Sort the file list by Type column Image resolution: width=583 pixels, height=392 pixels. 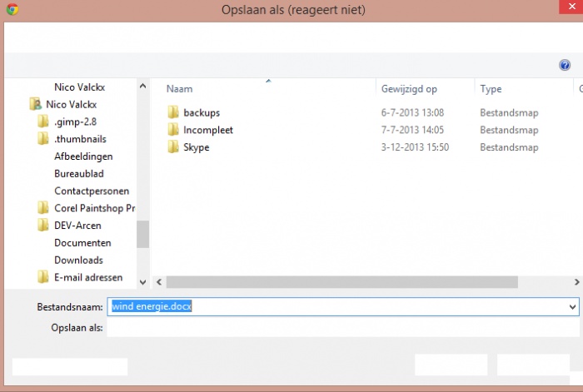[x=491, y=89]
